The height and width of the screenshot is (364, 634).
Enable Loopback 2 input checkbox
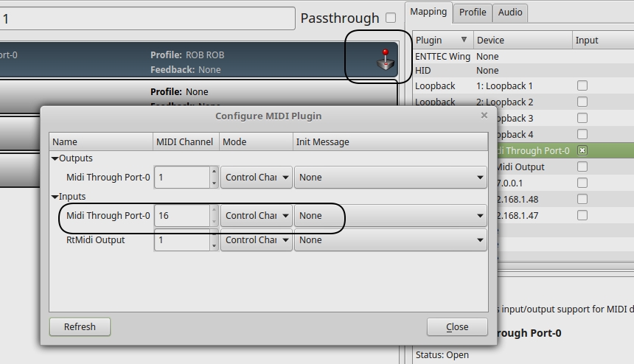(x=582, y=102)
